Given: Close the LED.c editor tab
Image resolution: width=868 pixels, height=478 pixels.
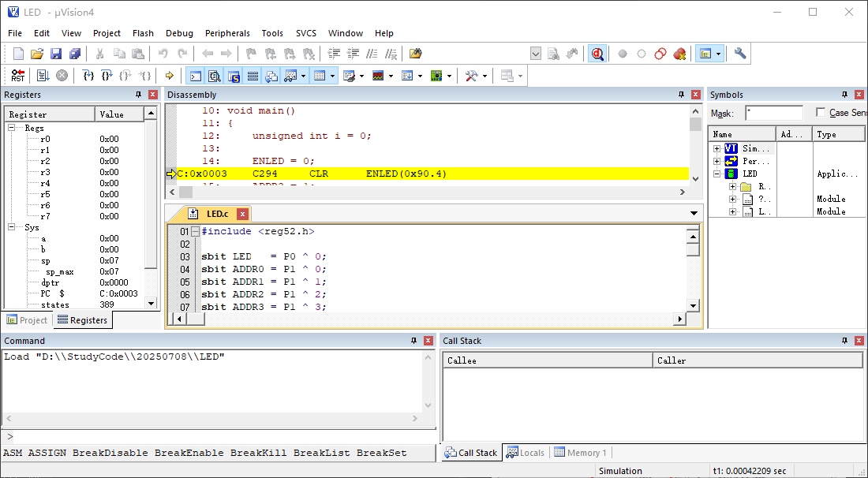Looking at the screenshot, I should 242,214.
